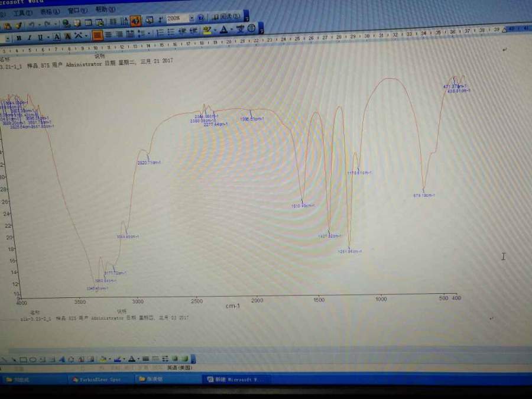This screenshot has height=399, width=532.
Task: Toggle character shading A button
Action: pyautogui.click(x=68, y=36)
